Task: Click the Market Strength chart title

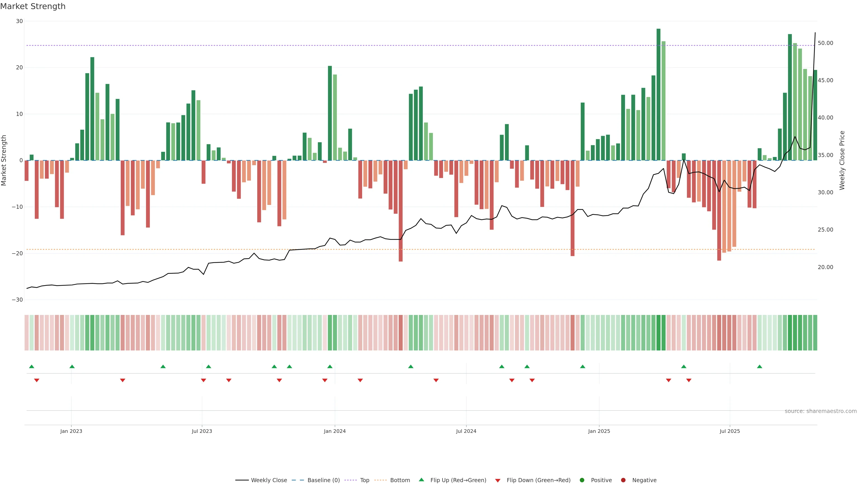Action: point(33,6)
